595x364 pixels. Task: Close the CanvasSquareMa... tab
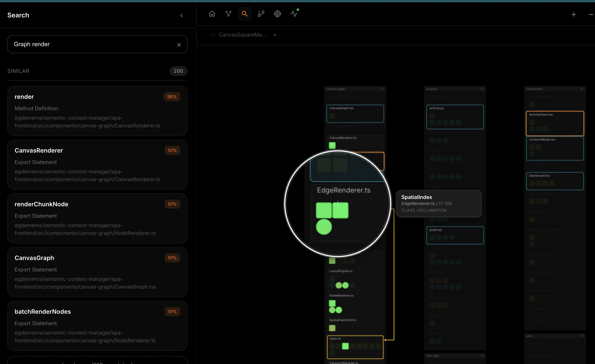tap(275, 35)
